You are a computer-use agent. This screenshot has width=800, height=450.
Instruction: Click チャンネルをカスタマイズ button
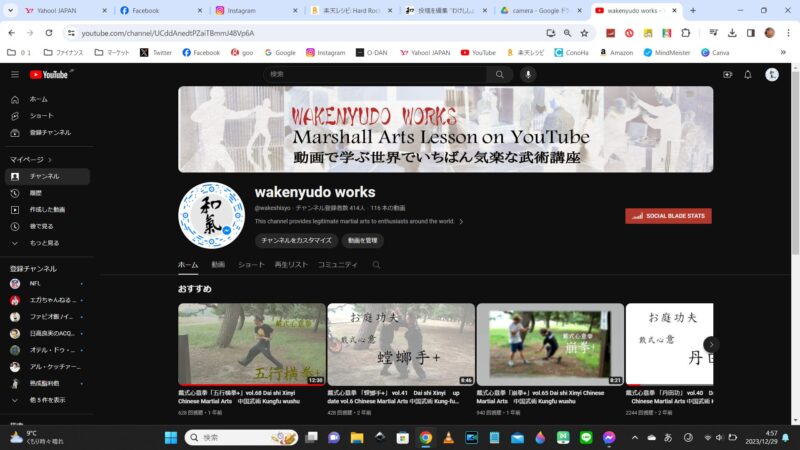296,240
